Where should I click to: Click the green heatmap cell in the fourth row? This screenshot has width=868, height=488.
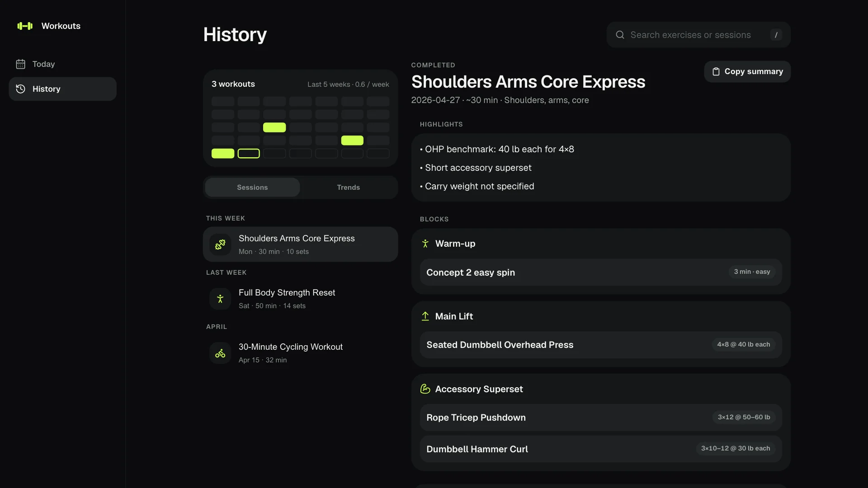[x=352, y=141]
